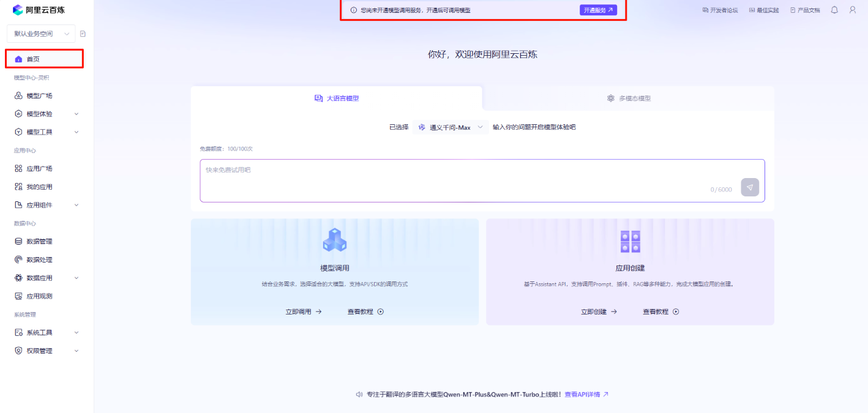Click 立即调用 in 模型调用 card

[304, 311]
